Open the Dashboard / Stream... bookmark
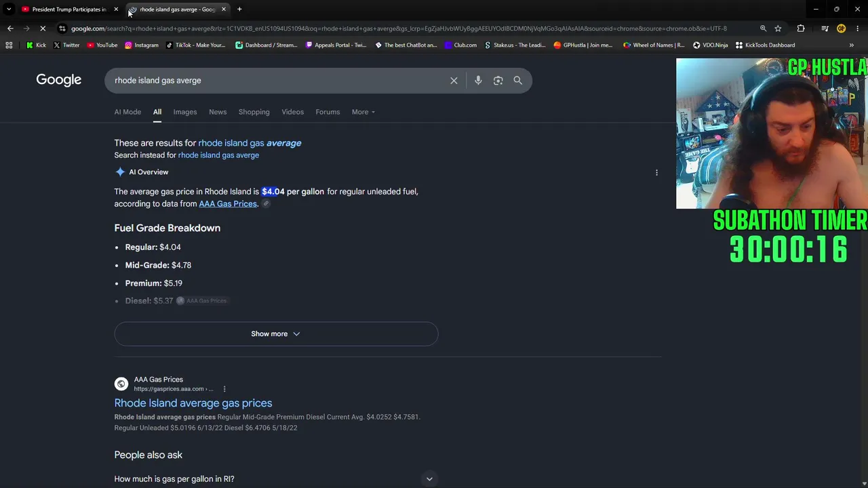 click(x=267, y=45)
